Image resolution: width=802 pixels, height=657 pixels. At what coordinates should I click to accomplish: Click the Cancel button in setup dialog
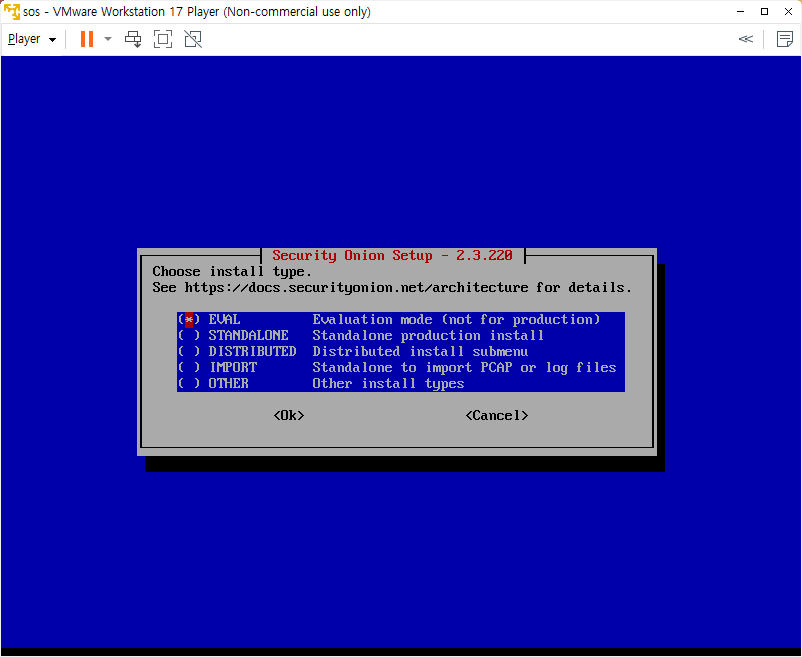coord(497,416)
